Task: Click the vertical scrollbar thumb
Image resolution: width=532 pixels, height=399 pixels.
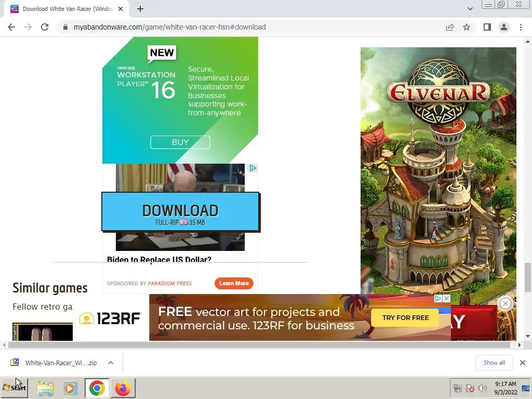Action: [528, 277]
